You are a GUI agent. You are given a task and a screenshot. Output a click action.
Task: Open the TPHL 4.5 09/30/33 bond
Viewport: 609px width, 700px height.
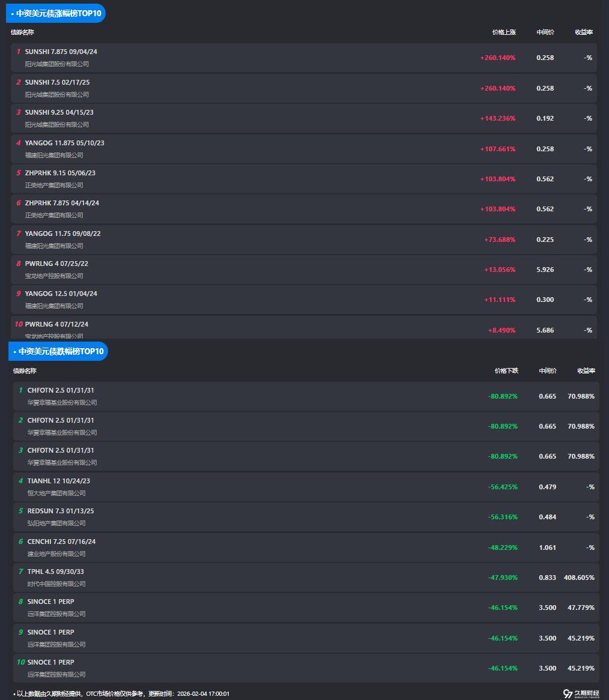click(55, 572)
